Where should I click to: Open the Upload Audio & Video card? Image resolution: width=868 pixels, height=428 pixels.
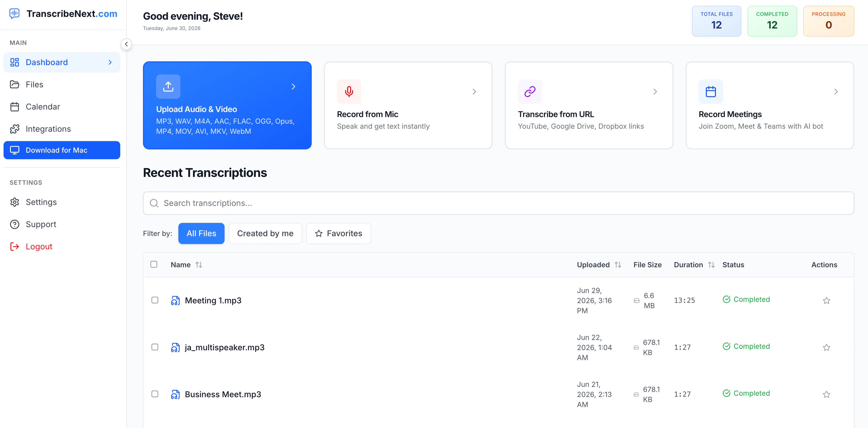click(x=227, y=105)
